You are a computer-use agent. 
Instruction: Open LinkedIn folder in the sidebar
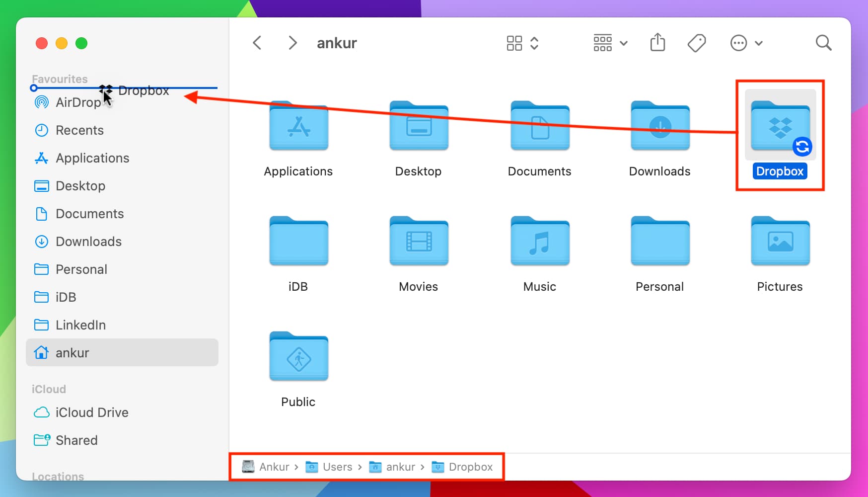[122, 325]
